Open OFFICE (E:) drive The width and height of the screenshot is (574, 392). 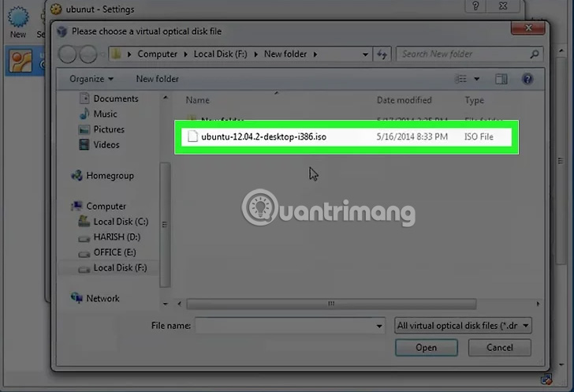click(114, 252)
